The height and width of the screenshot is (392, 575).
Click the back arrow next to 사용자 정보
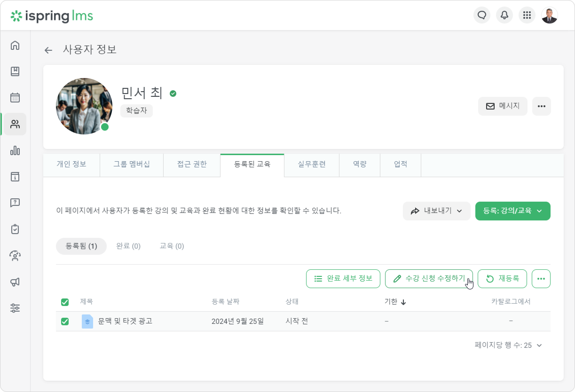coord(48,50)
